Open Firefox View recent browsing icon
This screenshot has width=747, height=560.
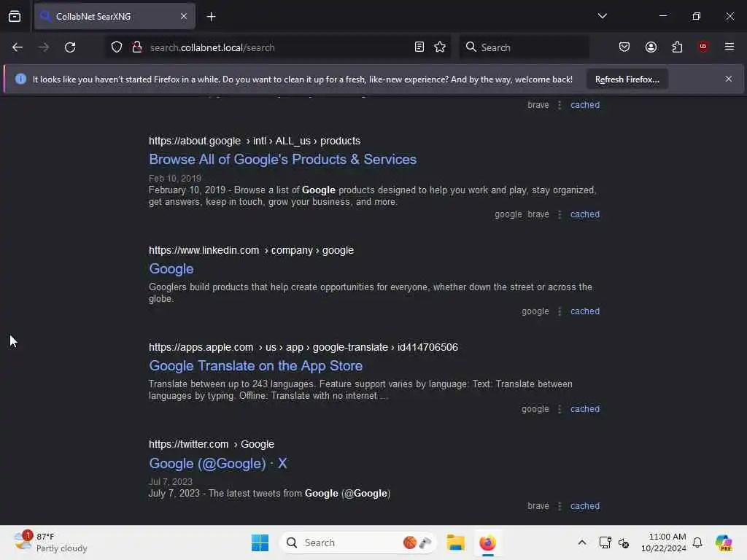pyautogui.click(x=15, y=17)
